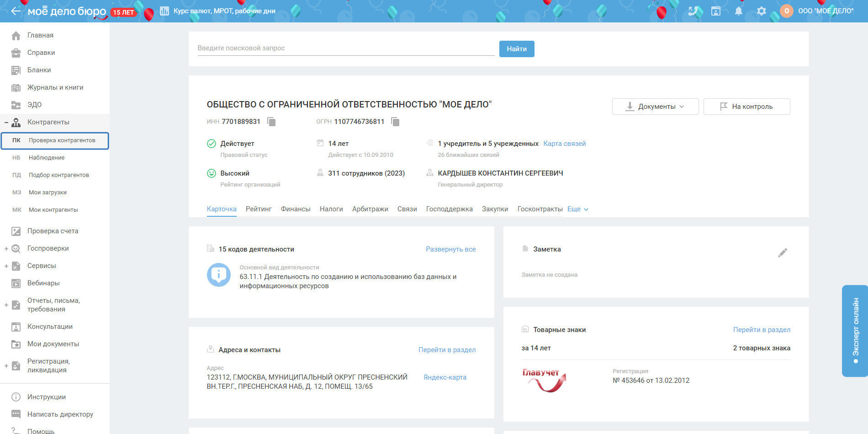868x434 pixels.
Task: Click the Написать директору message icon
Action: 16,414
